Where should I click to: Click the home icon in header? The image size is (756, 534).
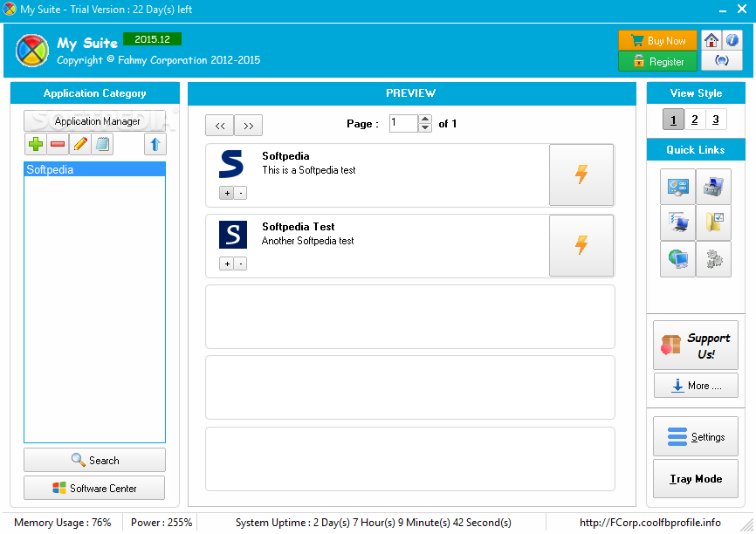(711, 40)
